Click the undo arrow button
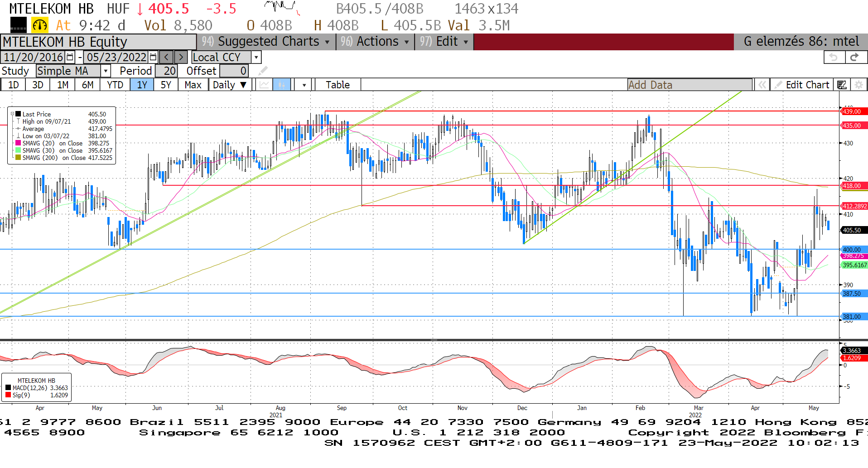The height and width of the screenshot is (468, 868). coord(834,57)
